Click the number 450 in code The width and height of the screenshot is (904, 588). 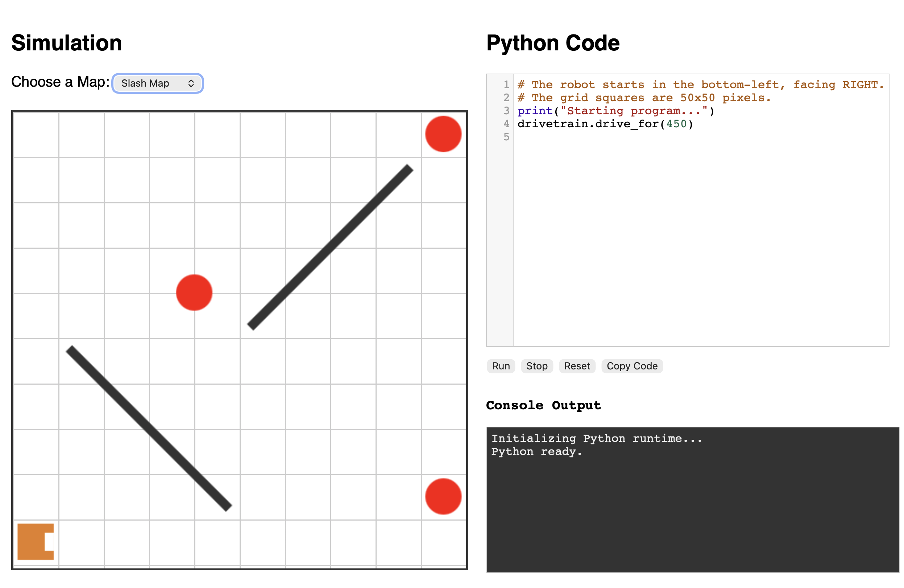pos(676,124)
